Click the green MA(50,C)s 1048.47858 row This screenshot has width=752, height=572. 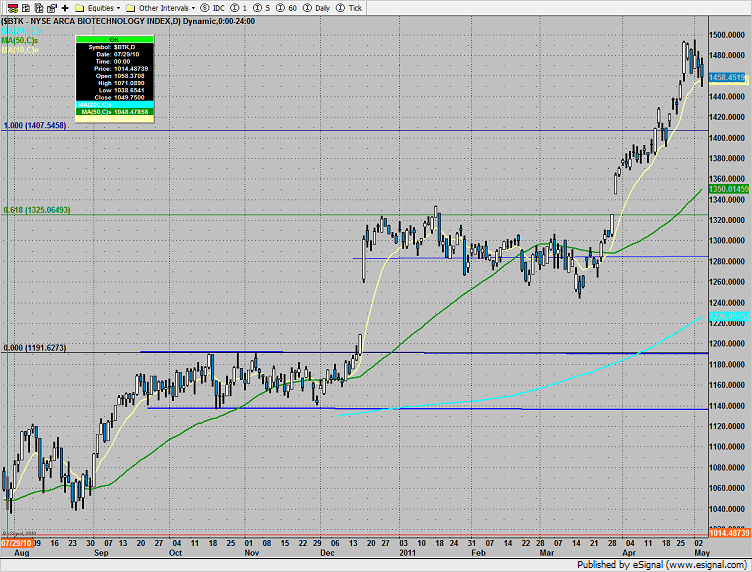pos(115,112)
